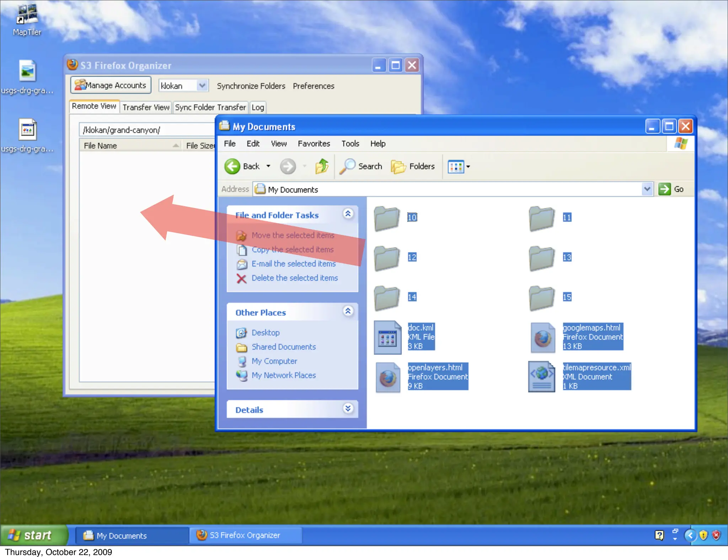Switch to the Transfer View tab
728x560 pixels.
tap(146, 107)
